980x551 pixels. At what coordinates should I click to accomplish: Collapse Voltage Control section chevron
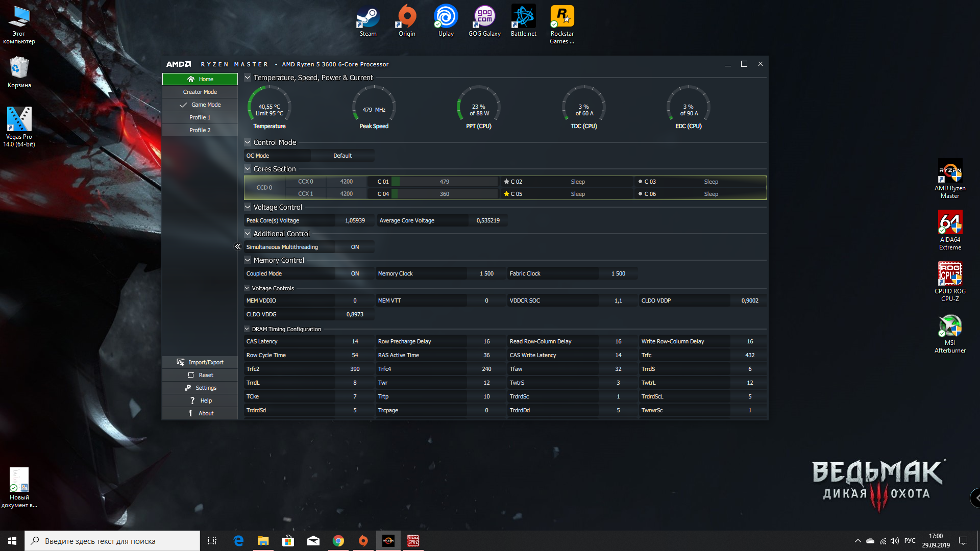248,207
